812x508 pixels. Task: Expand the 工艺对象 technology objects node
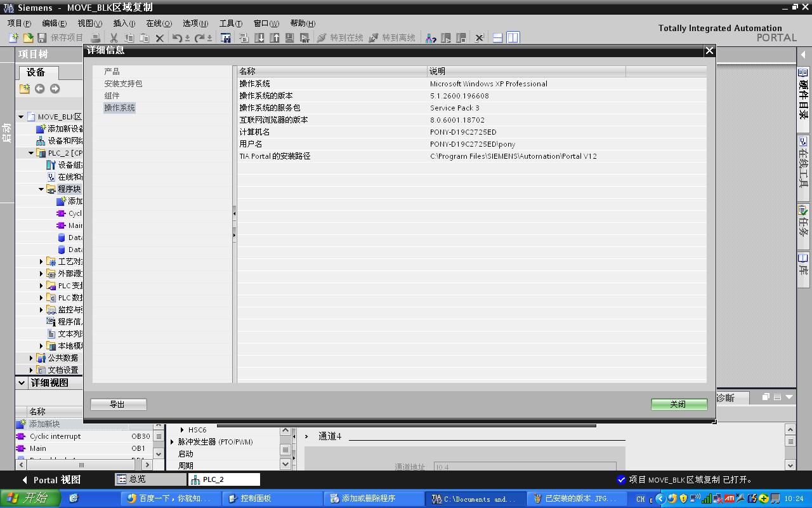pyautogui.click(x=41, y=262)
